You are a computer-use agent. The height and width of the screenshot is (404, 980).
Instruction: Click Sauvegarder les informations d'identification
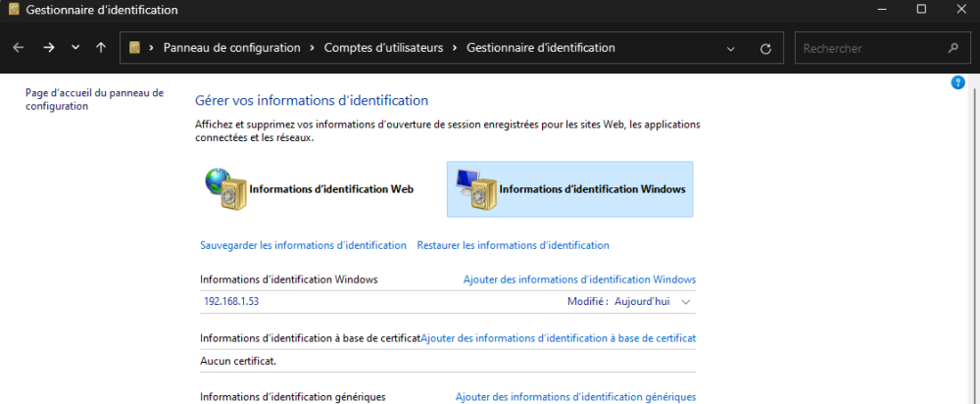[x=303, y=245]
